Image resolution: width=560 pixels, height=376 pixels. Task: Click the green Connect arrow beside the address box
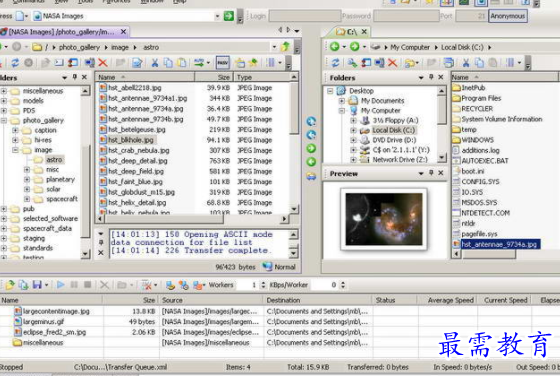[x=229, y=16]
